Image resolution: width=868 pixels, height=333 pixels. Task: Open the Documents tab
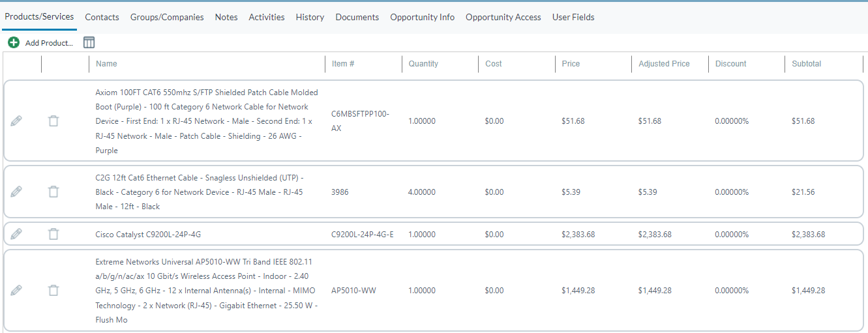pyautogui.click(x=357, y=18)
